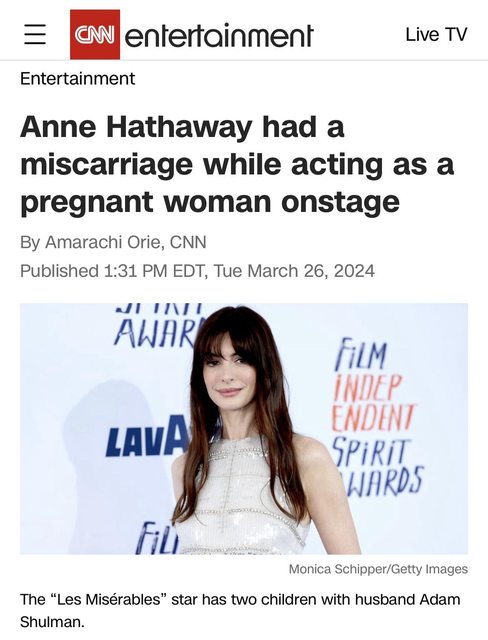Open the hamburger navigation menu
The image size is (488, 640).
pos(35,34)
